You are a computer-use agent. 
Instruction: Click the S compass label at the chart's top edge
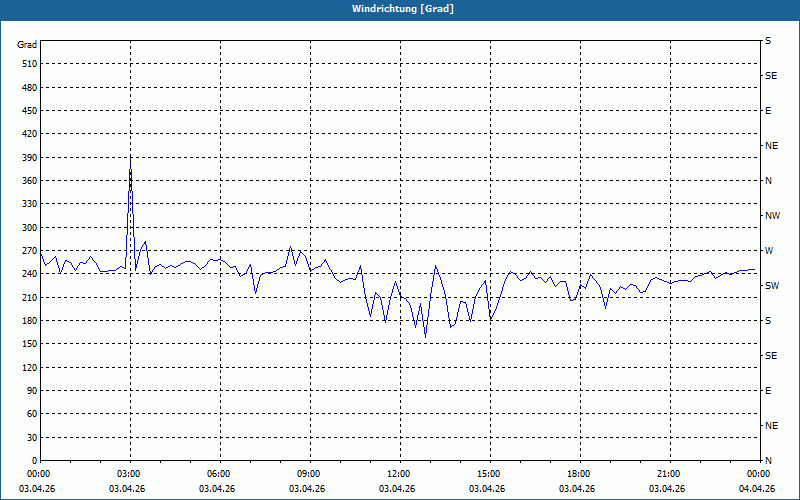(x=768, y=41)
